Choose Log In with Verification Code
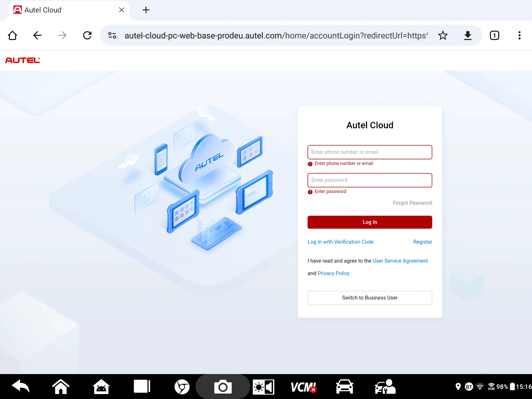The width and height of the screenshot is (532, 399). pos(341,242)
